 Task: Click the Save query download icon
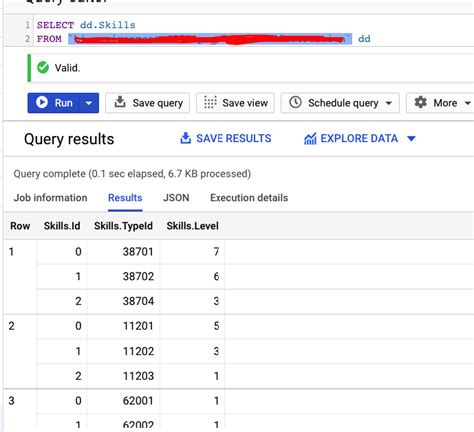pyautogui.click(x=120, y=102)
